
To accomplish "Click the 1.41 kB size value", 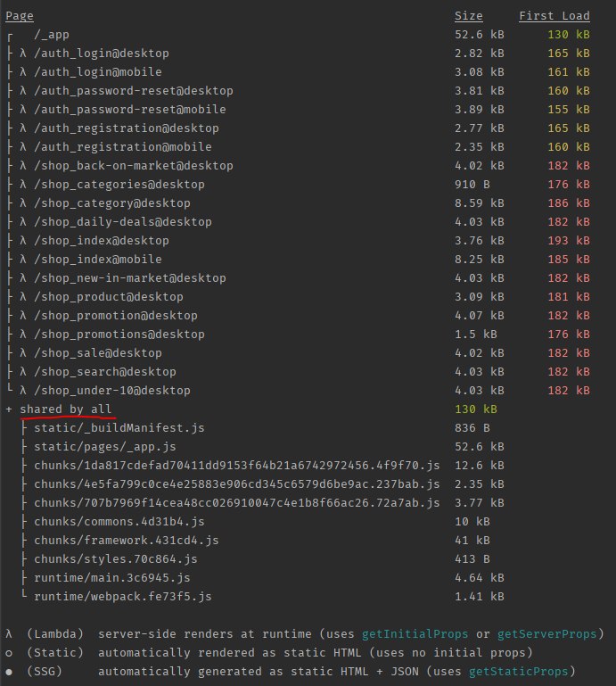I will pyautogui.click(x=479, y=597).
